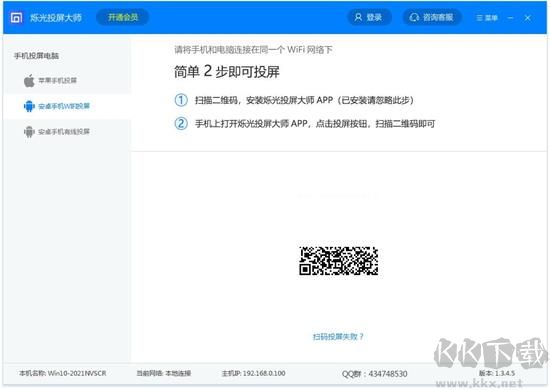Click the 登录 login button
The image size is (550, 390).
point(369,18)
